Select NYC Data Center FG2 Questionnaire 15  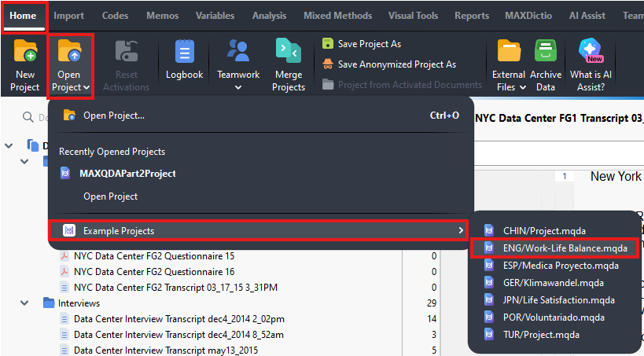[154, 256]
